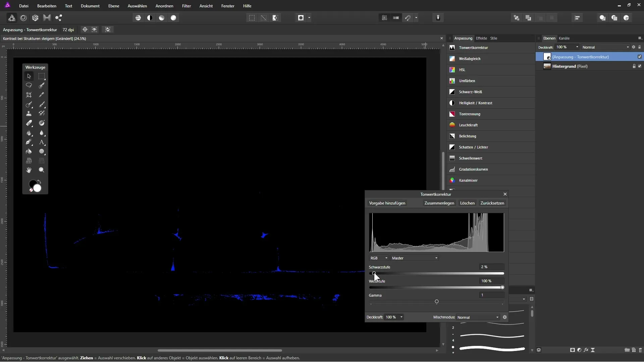Image resolution: width=644 pixels, height=362 pixels.
Task: Switch to Liquify Persona icon
Action: tap(23, 18)
